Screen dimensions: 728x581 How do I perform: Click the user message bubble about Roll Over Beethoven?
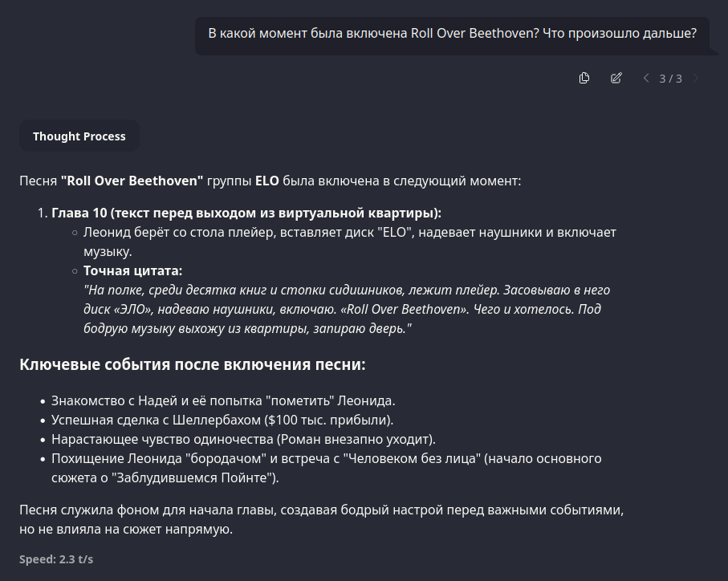[x=452, y=33]
